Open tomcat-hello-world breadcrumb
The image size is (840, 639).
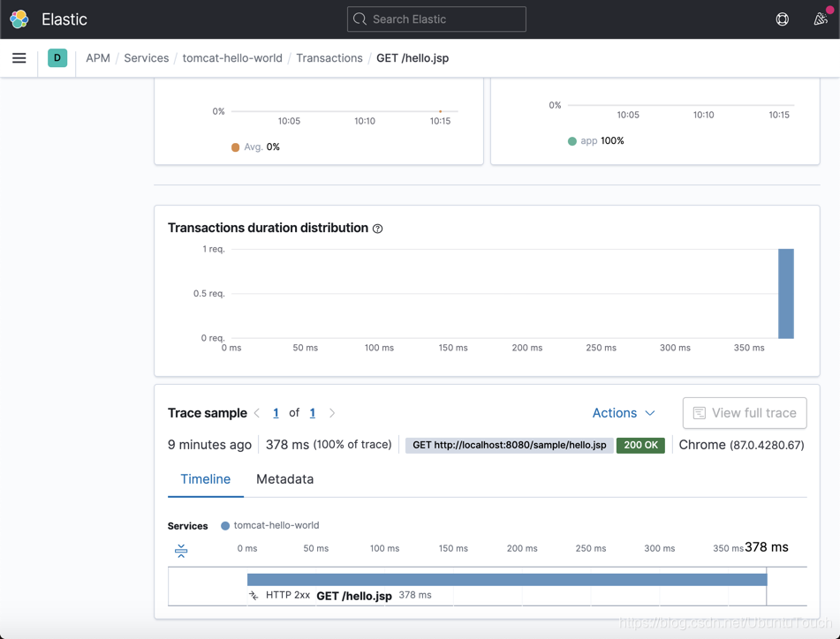pos(232,57)
